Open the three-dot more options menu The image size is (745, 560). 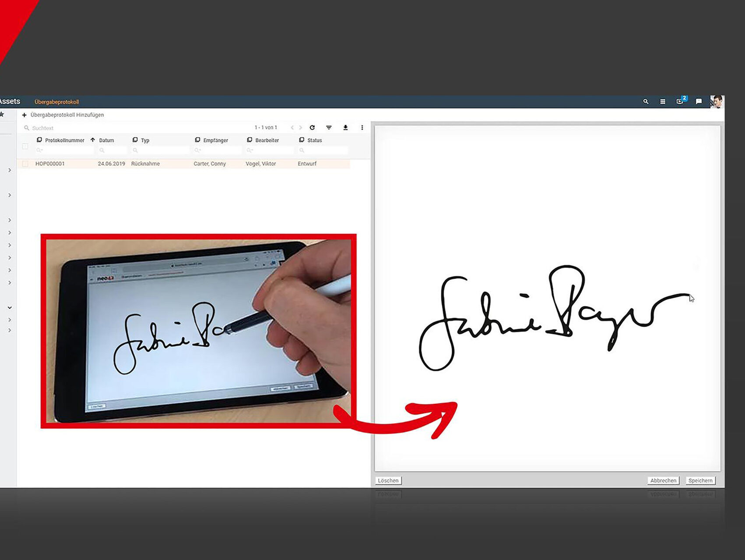click(x=362, y=127)
